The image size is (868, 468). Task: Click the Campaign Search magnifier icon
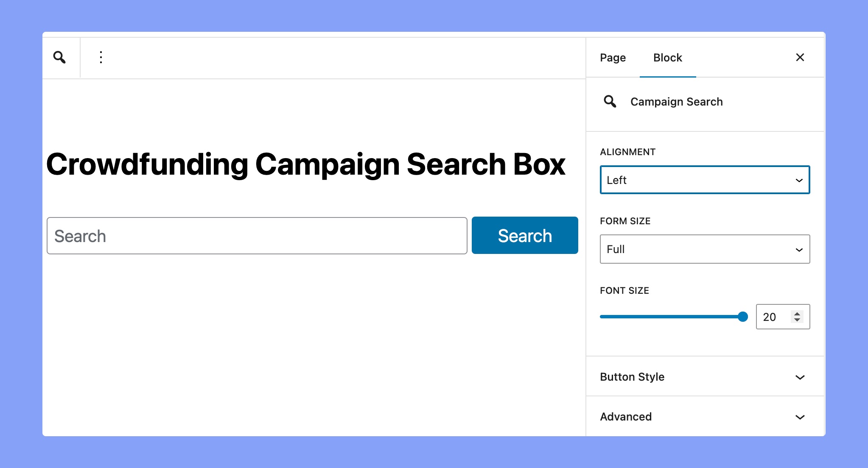tap(610, 102)
